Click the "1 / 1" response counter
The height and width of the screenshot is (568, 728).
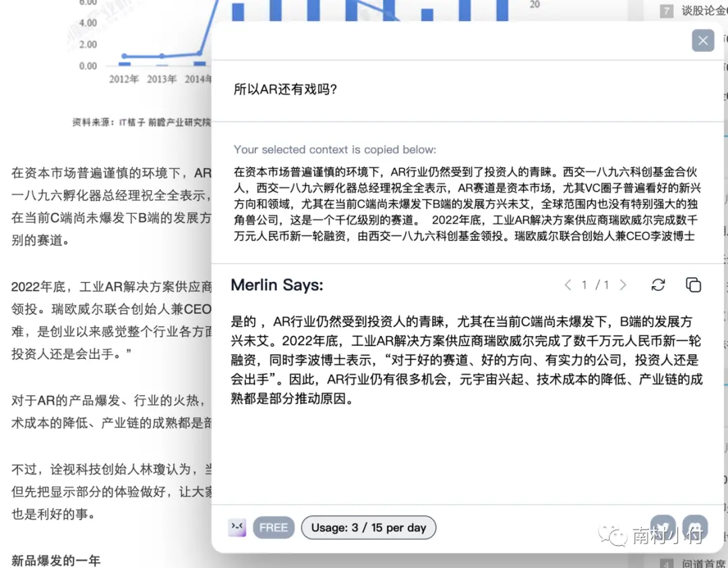tap(595, 285)
